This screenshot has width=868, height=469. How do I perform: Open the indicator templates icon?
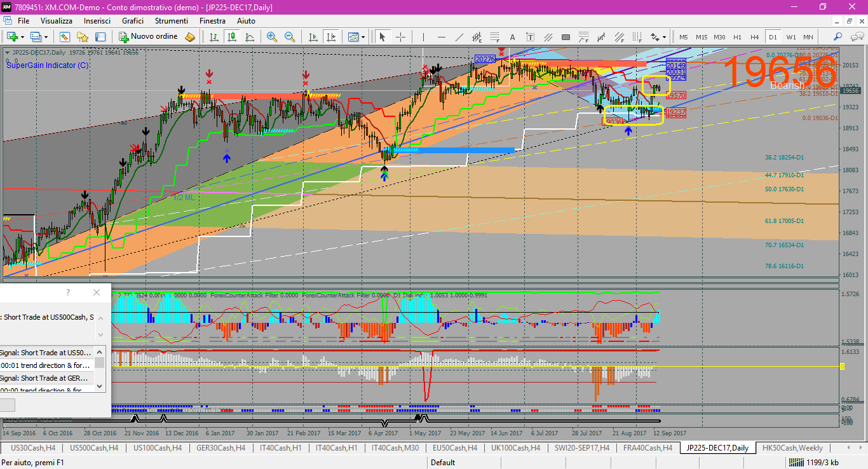click(x=353, y=36)
